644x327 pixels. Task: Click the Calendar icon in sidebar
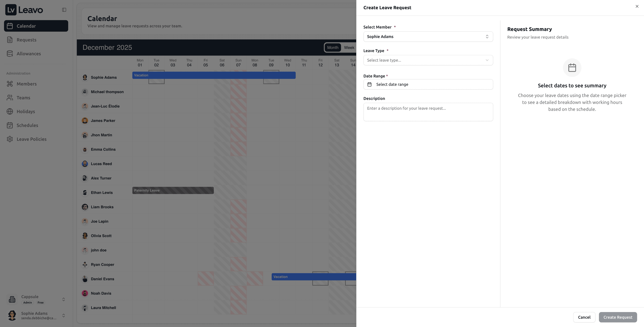coord(10,26)
